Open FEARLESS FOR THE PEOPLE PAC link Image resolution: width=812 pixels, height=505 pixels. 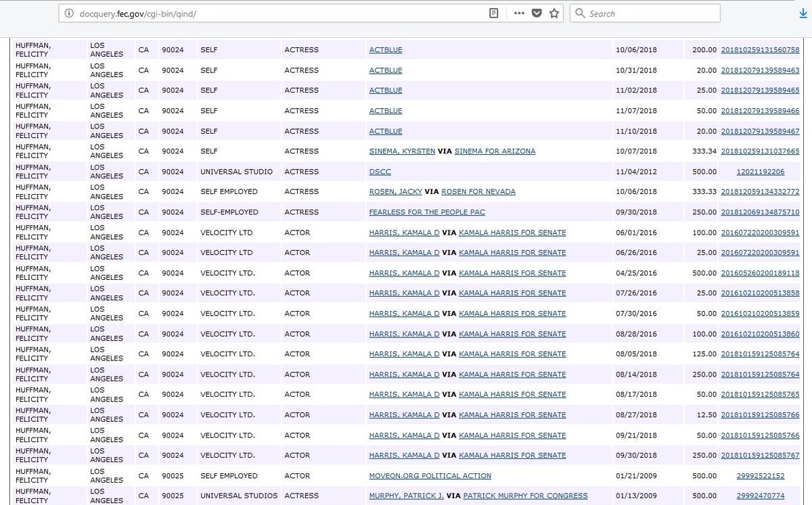(427, 212)
